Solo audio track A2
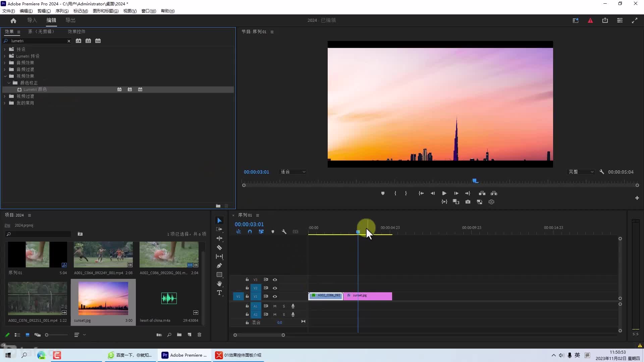Image resolution: width=644 pixels, height=362 pixels. pos(284,314)
